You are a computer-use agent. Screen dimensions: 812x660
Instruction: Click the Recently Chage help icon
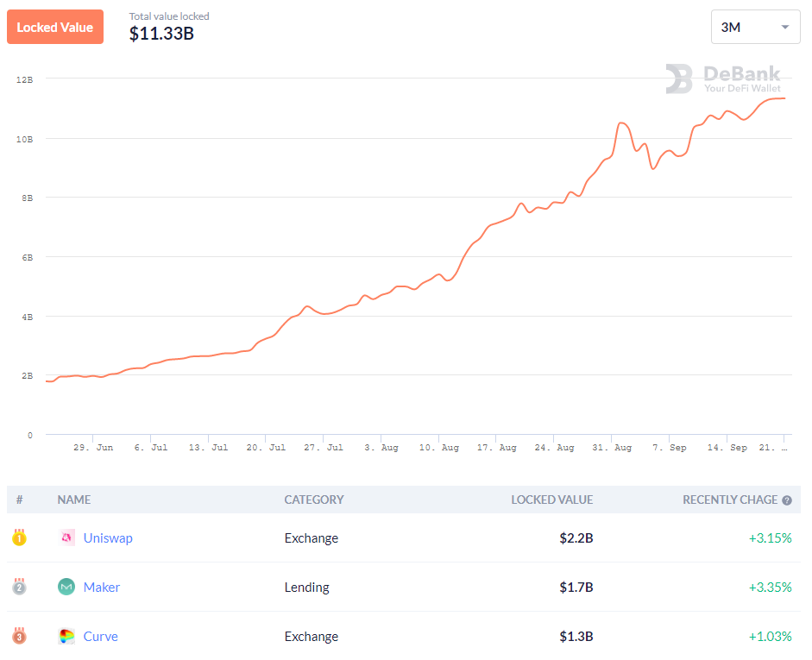tap(787, 500)
